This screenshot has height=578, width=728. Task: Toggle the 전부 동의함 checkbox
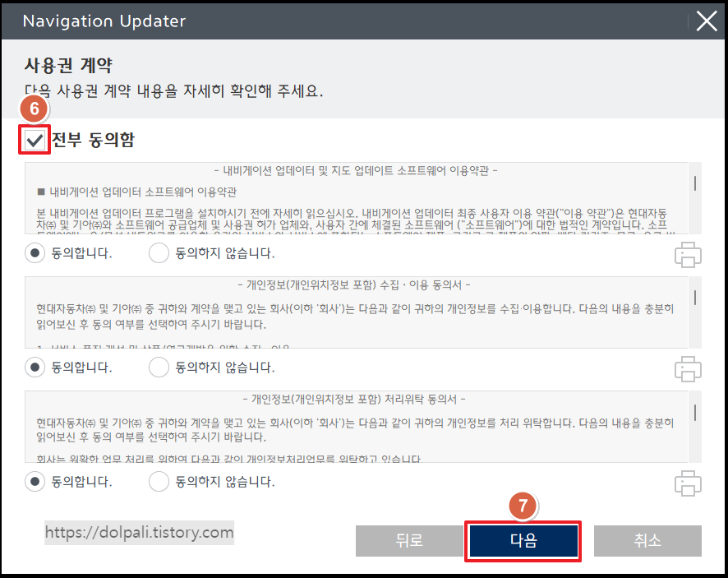pos(35,140)
